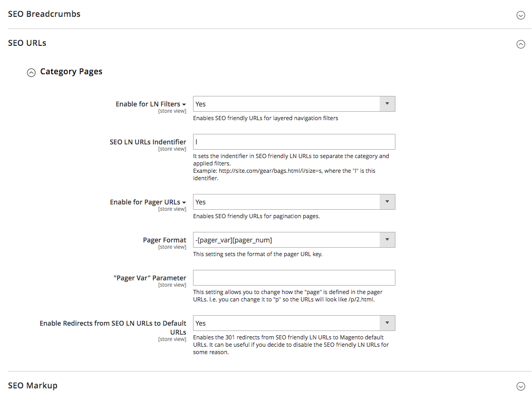Click the SEO Markup heading
532x400 pixels.
[33, 386]
